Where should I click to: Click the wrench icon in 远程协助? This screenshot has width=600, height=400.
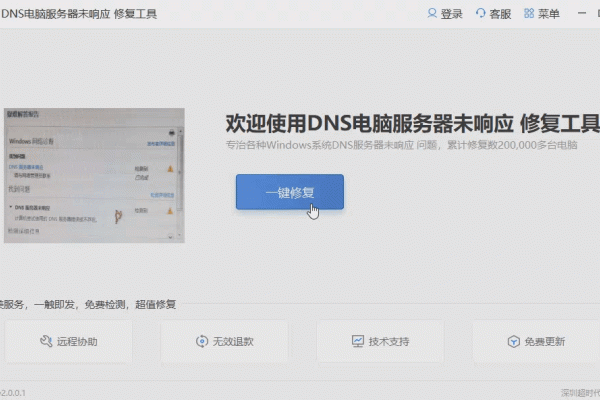tap(46, 341)
